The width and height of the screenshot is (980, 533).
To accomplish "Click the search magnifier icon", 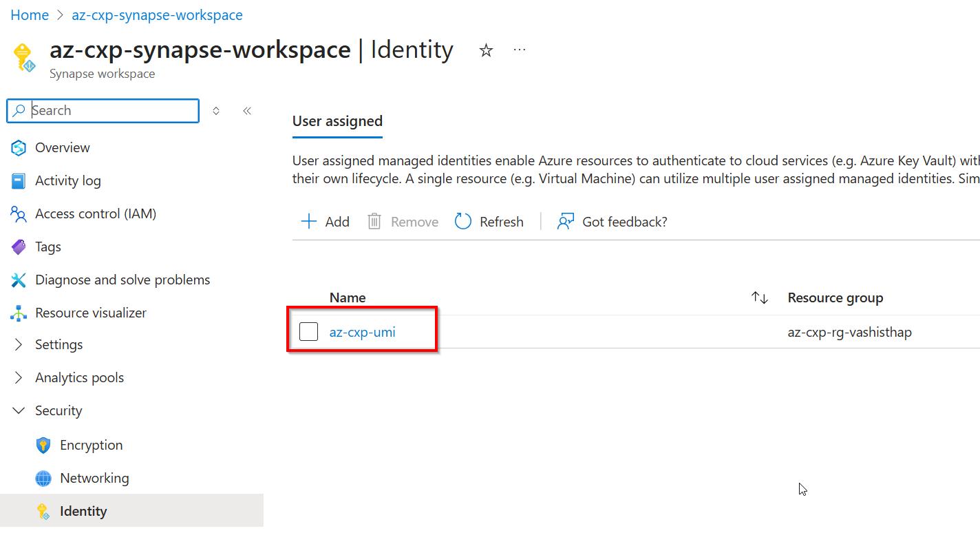I will click(x=19, y=110).
